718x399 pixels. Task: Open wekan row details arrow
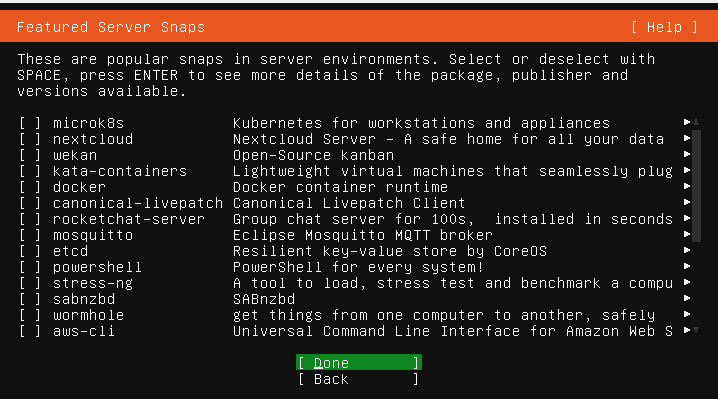click(687, 154)
